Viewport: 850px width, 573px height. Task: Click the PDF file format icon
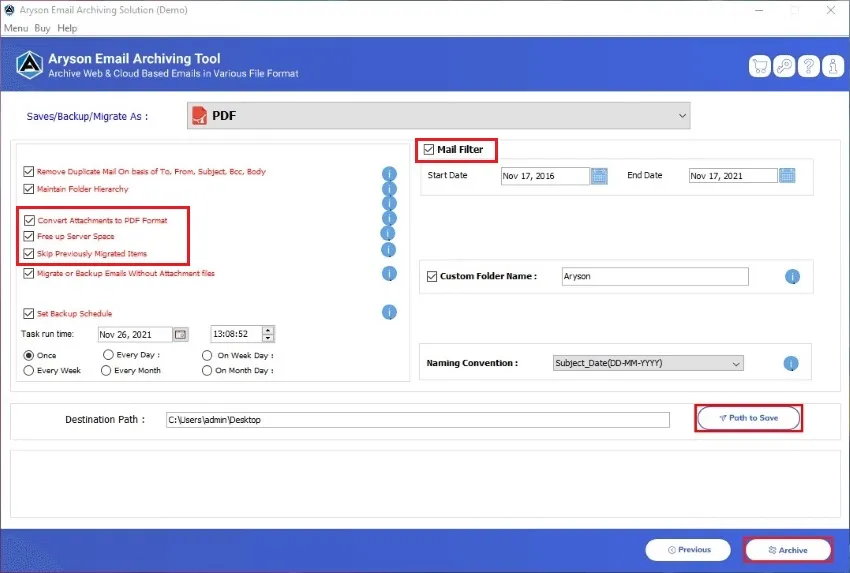pos(199,115)
